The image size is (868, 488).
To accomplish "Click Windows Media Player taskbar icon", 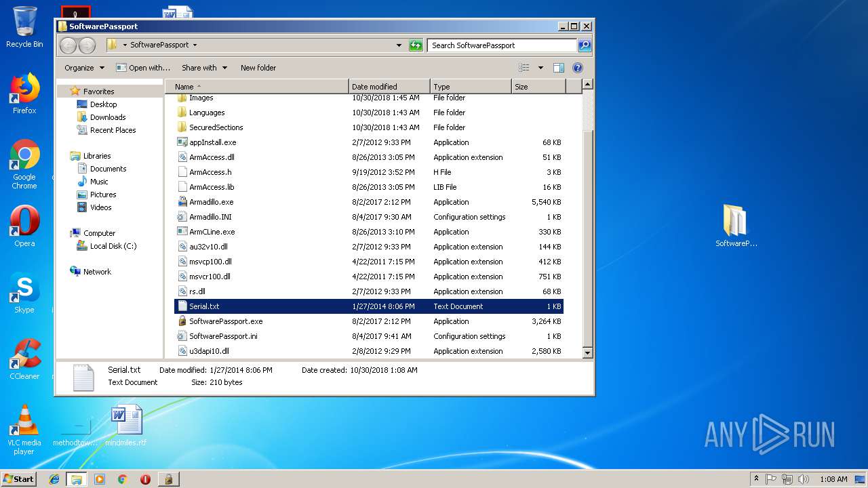I will click(99, 479).
